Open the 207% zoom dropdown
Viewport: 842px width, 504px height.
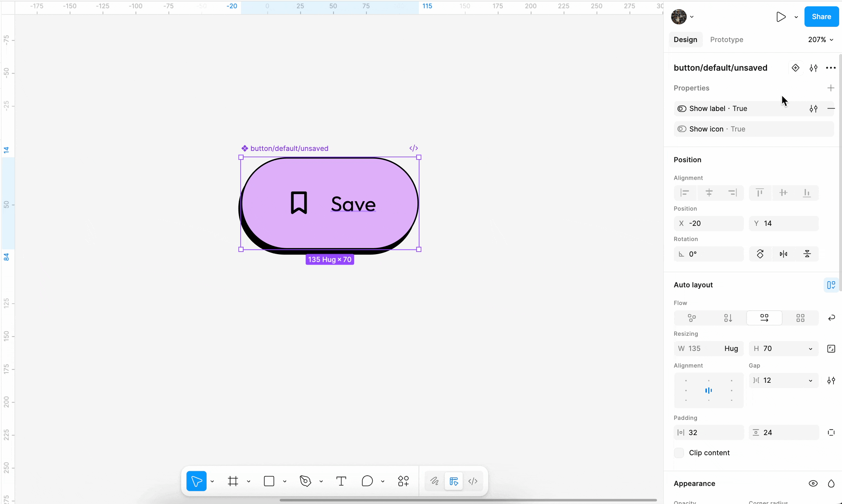click(x=821, y=40)
